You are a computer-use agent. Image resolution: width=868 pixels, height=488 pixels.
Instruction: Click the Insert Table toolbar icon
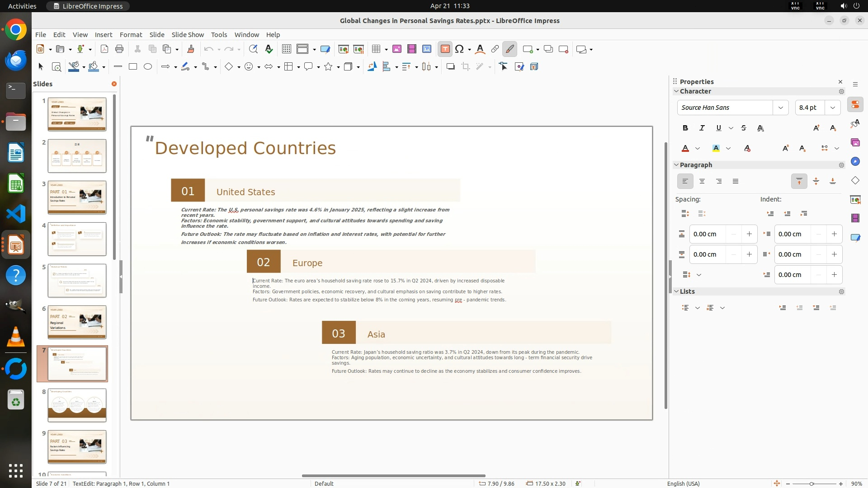click(x=376, y=49)
